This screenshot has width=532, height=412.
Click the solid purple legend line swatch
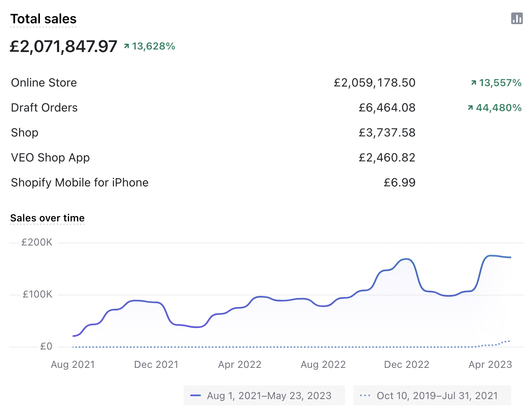pos(196,396)
